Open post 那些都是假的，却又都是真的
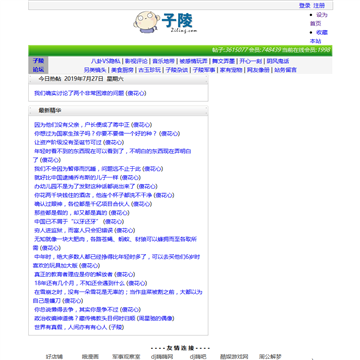The width and height of the screenshot is (360, 360). 71,213
